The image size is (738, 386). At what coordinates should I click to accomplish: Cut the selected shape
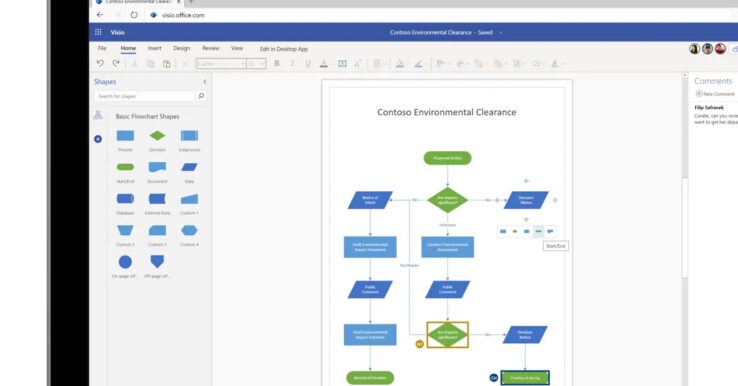135,64
